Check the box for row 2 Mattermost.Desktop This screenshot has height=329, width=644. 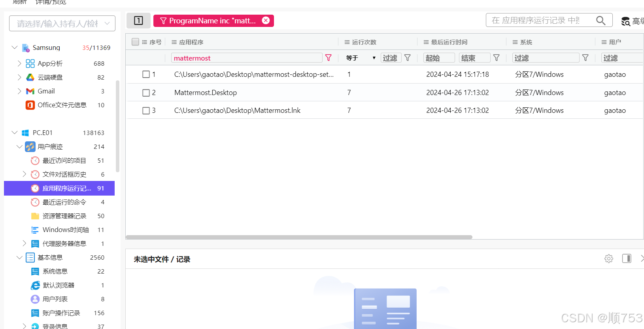click(146, 93)
